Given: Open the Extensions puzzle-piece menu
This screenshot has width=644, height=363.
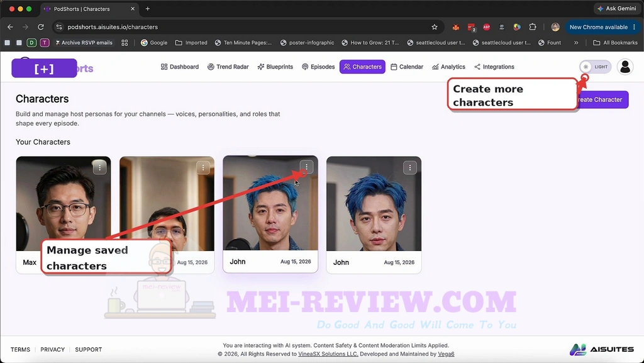Looking at the screenshot, I should coord(533,27).
